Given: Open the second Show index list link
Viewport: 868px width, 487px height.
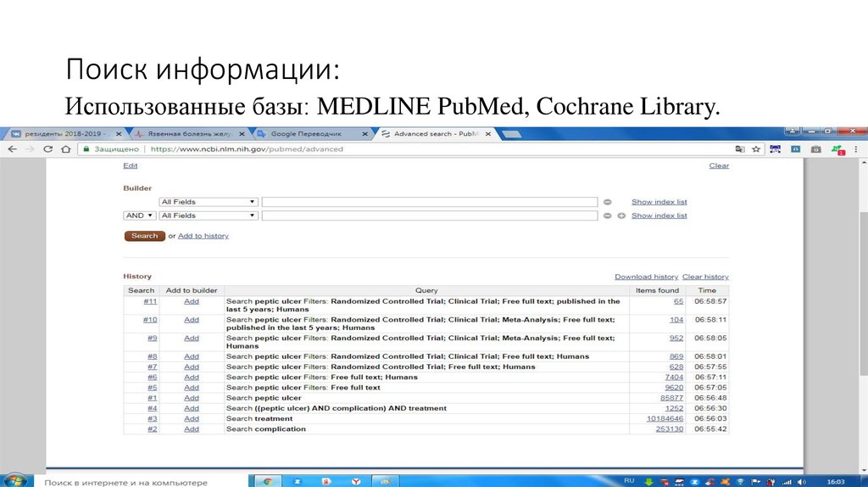Looking at the screenshot, I should click(659, 216).
